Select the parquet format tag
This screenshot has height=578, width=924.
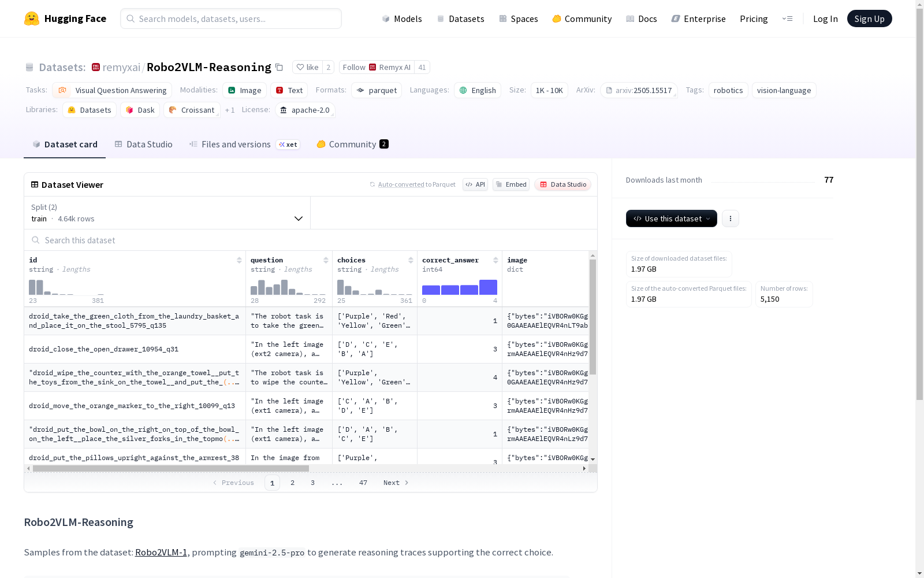click(x=377, y=90)
